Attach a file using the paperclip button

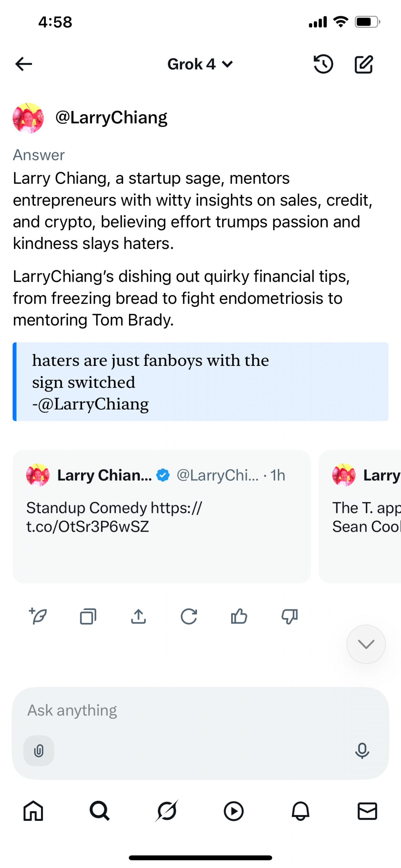coord(39,751)
